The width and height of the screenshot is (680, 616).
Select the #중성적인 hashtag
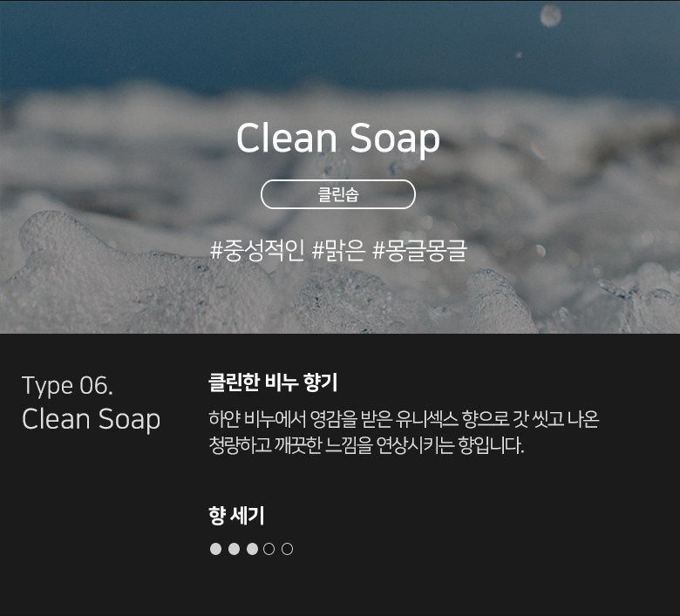tap(256, 250)
